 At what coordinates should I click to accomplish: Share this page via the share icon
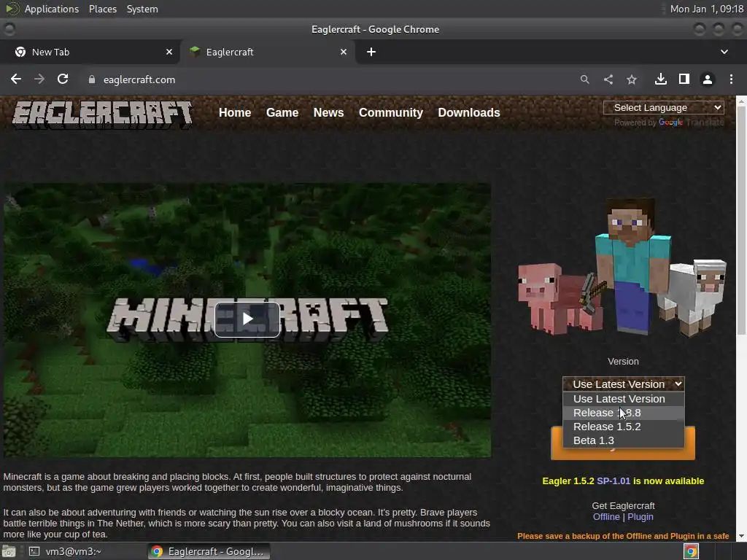608,79
